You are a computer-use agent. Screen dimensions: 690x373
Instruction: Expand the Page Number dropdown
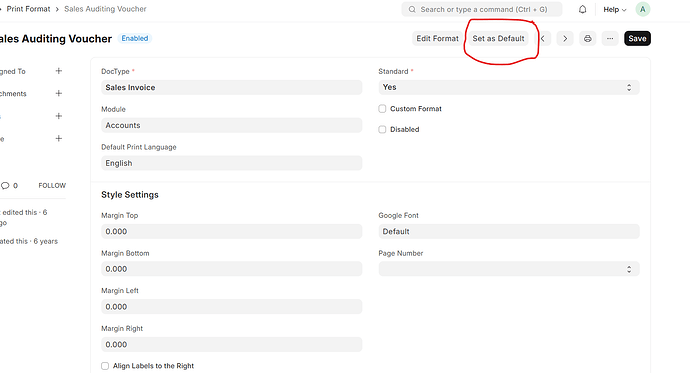pos(509,269)
